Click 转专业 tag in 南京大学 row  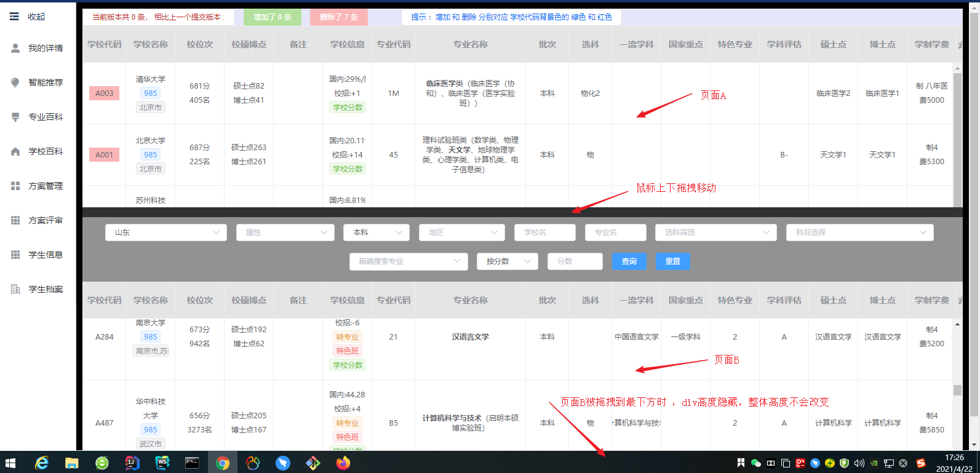(348, 337)
